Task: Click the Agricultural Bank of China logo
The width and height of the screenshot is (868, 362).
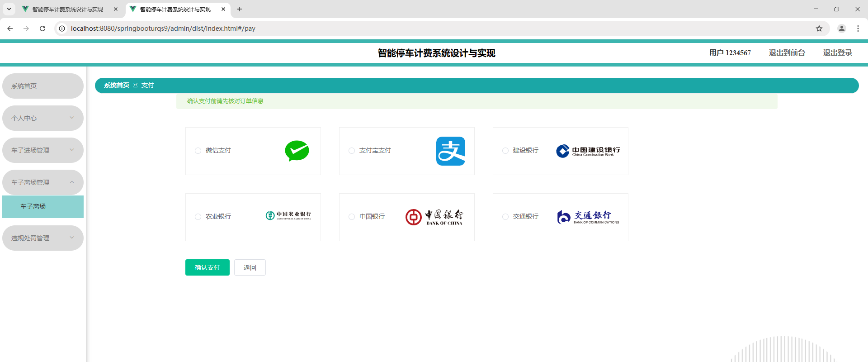Action: coord(288,215)
